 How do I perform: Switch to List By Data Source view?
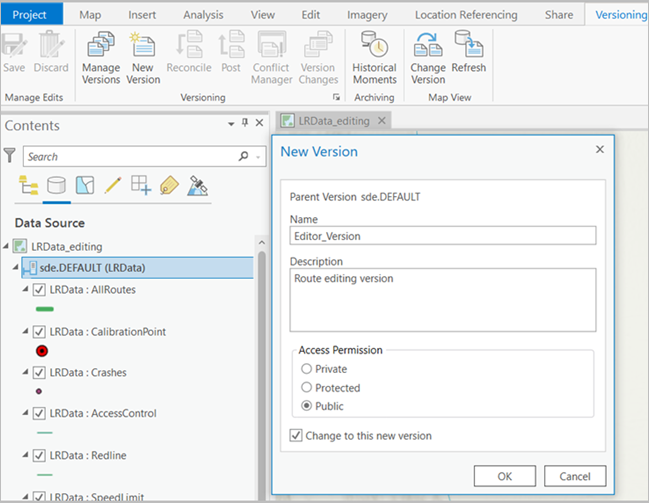point(55,185)
